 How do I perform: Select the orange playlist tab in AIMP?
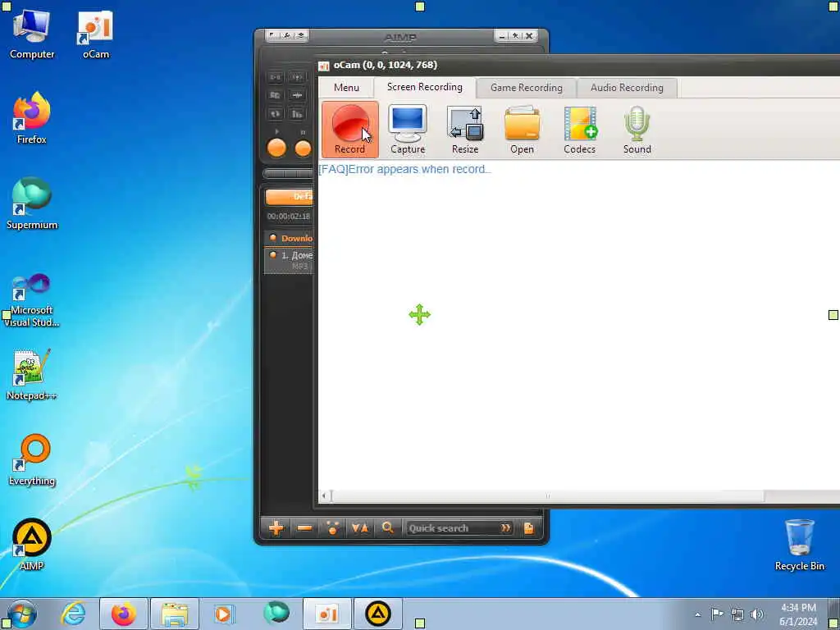click(289, 197)
